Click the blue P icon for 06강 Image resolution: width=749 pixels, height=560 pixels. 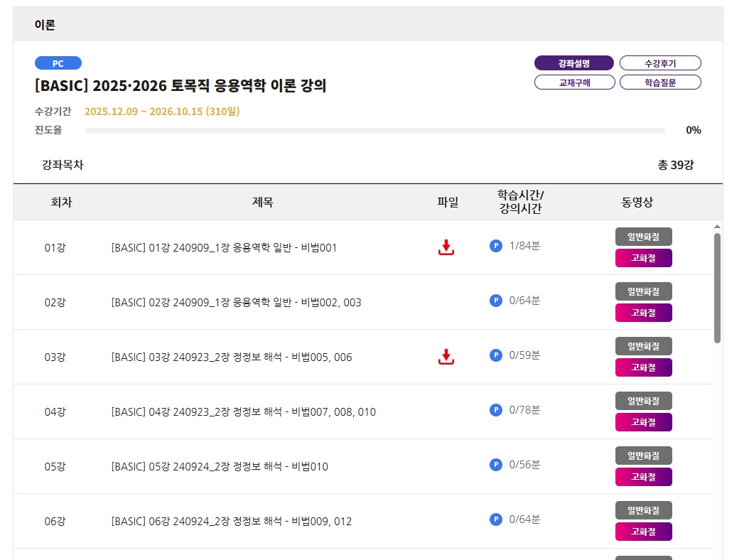coord(496,519)
